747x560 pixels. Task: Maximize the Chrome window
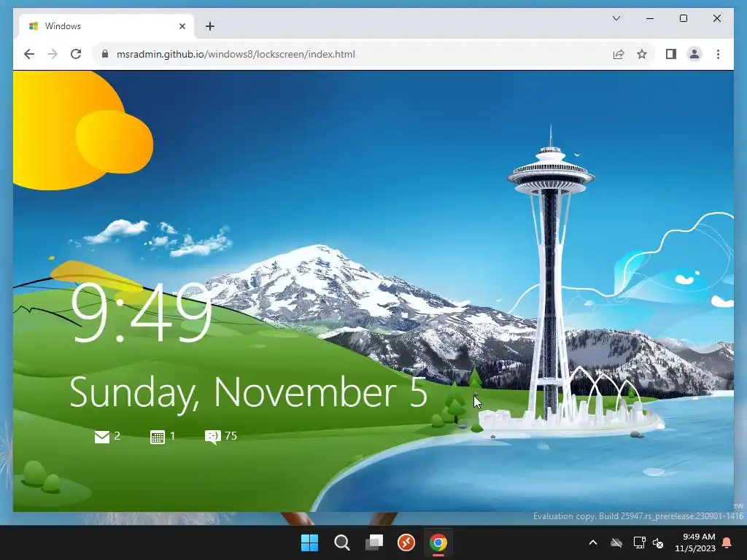tap(683, 18)
